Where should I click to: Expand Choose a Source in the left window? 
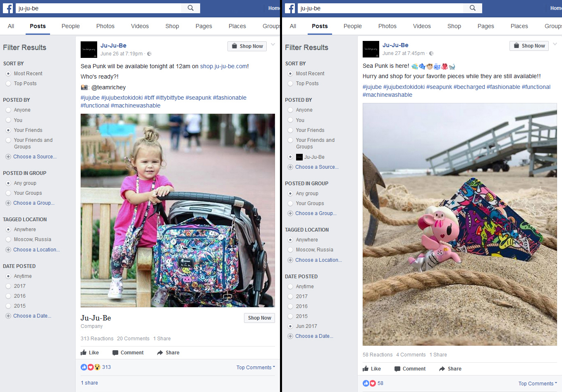(31, 157)
